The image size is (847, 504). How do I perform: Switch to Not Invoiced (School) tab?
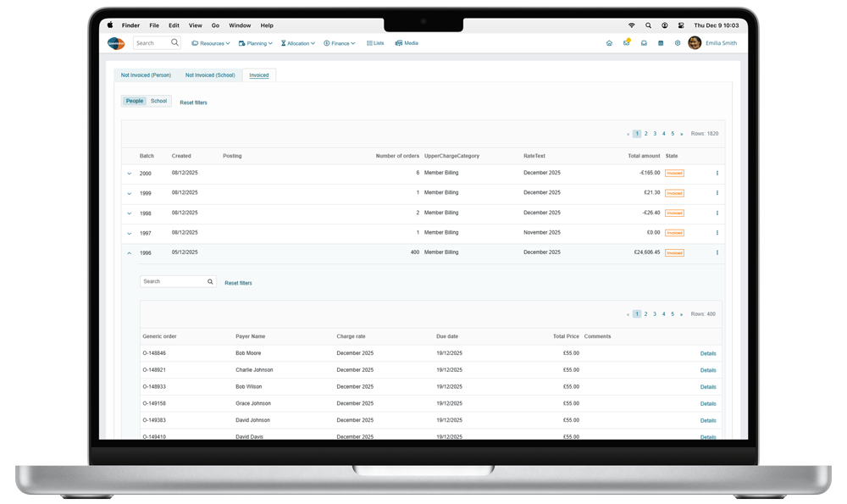click(210, 75)
